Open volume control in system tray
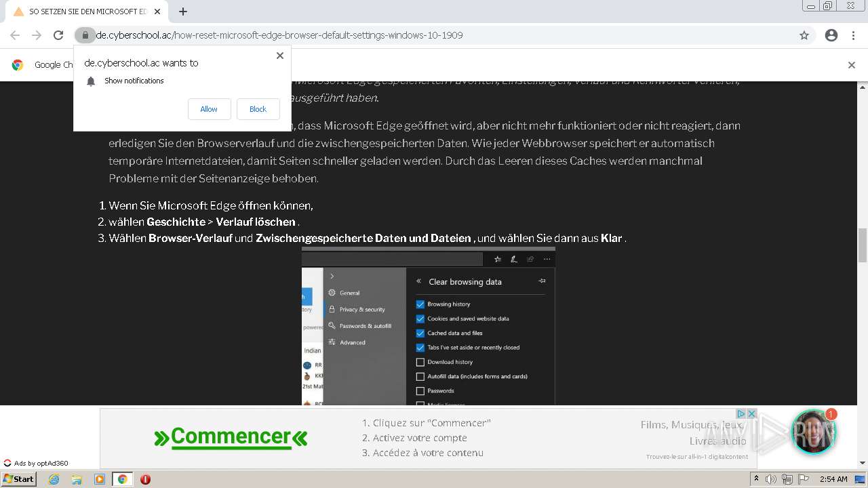 click(x=771, y=479)
